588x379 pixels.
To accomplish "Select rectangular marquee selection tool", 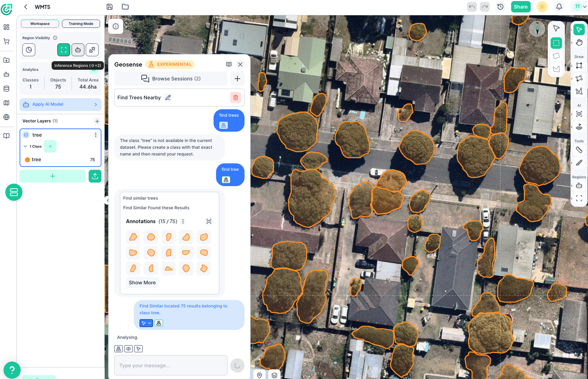I will [556, 43].
